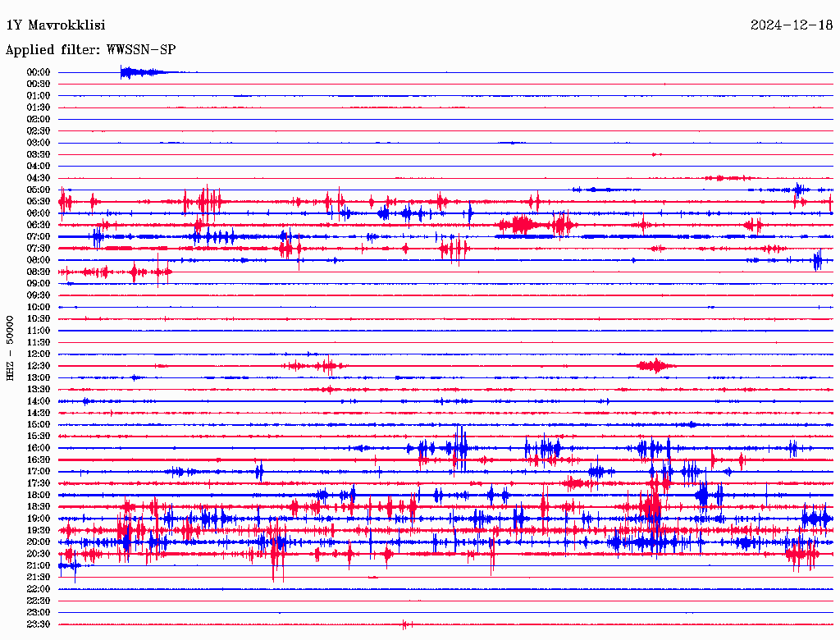Viewport: 840px width, 640px height.
Task: Click the 18:30 time label
Action: pyautogui.click(x=39, y=507)
